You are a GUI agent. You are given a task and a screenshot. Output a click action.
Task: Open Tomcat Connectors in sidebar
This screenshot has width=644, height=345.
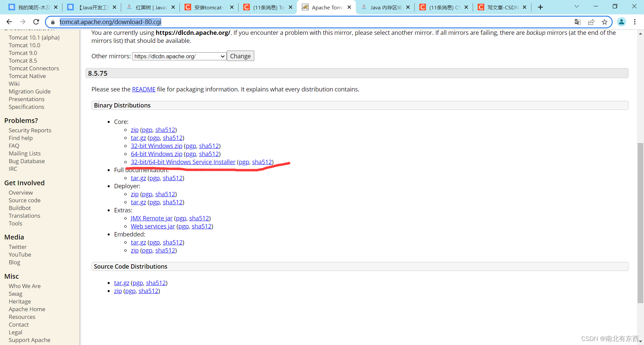point(34,68)
